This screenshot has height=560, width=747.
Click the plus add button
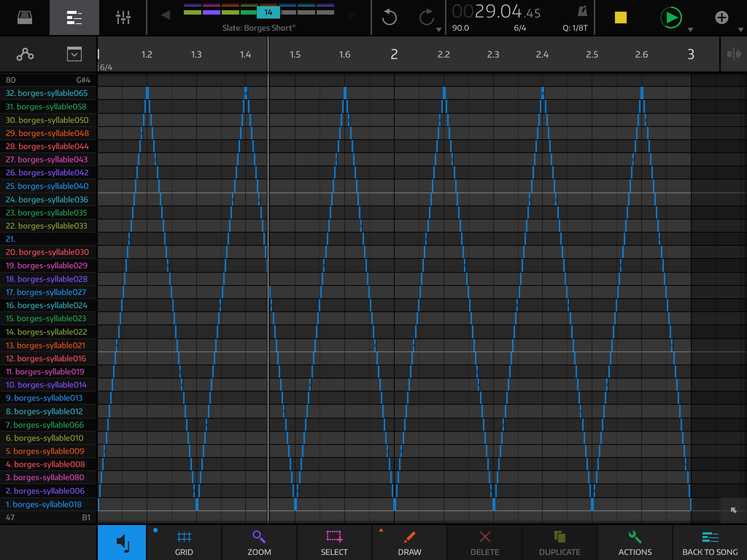(721, 17)
